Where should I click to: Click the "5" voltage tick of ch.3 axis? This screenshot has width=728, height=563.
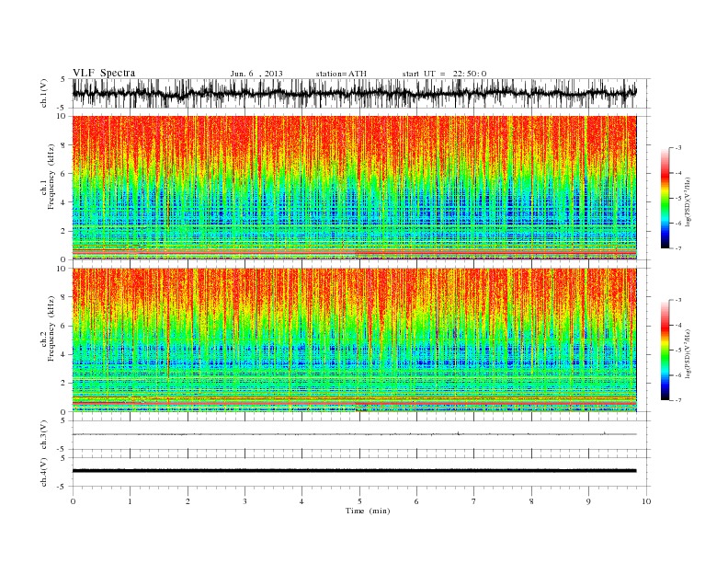pyautogui.click(x=64, y=420)
